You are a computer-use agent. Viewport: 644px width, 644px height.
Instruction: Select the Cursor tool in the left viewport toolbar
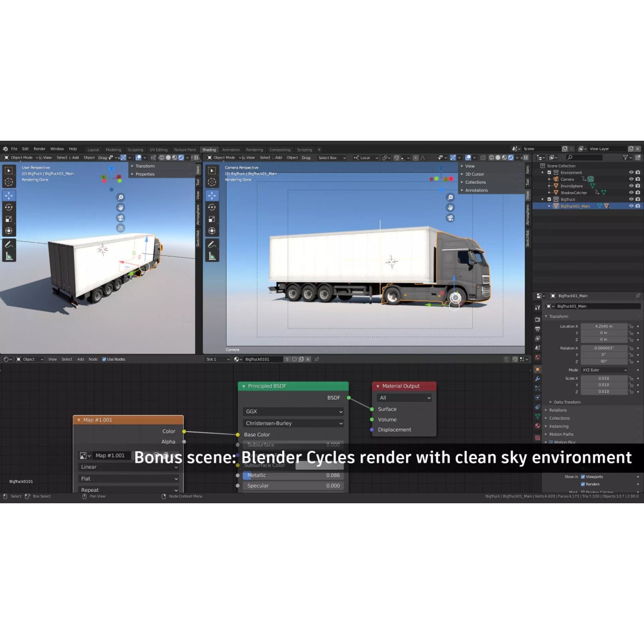pyautogui.click(x=8, y=182)
